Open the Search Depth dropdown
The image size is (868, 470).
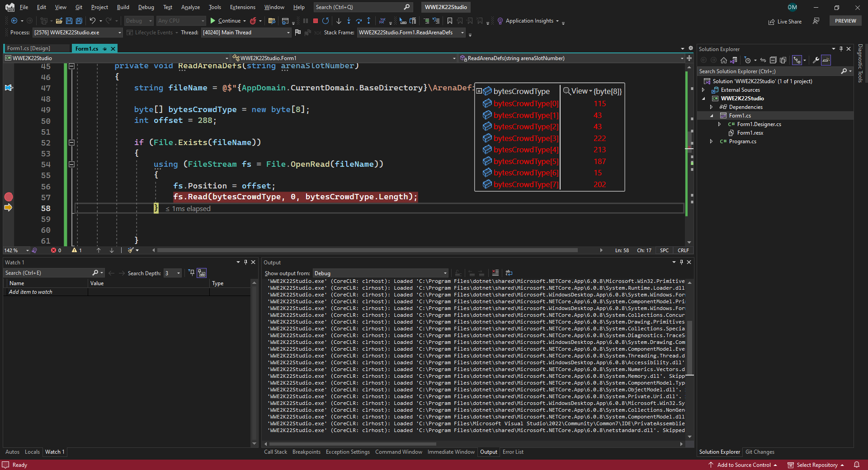[172, 273]
